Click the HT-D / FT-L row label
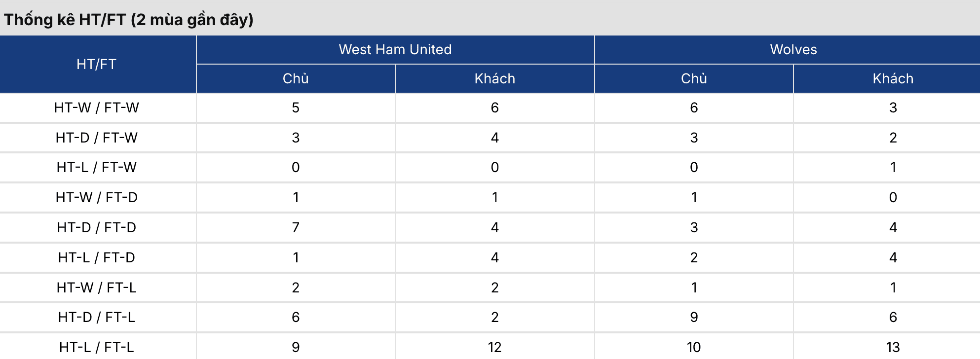Viewport: 980px width, 359px height. (x=97, y=317)
